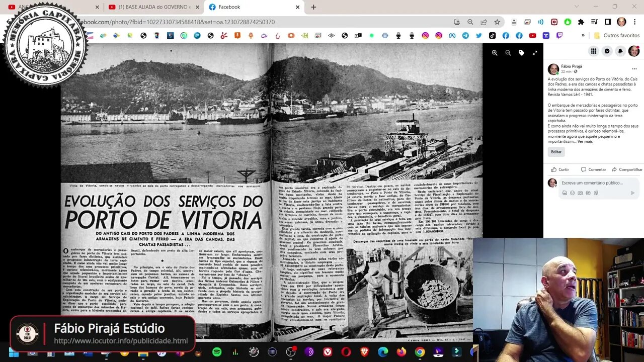
Task: Open Microsoft Edge from taskbar
Action: 383,352
